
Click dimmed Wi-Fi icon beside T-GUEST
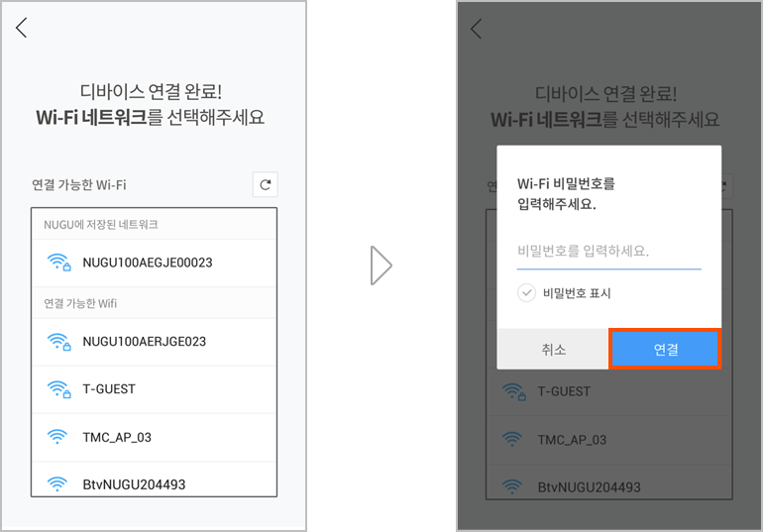click(514, 391)
